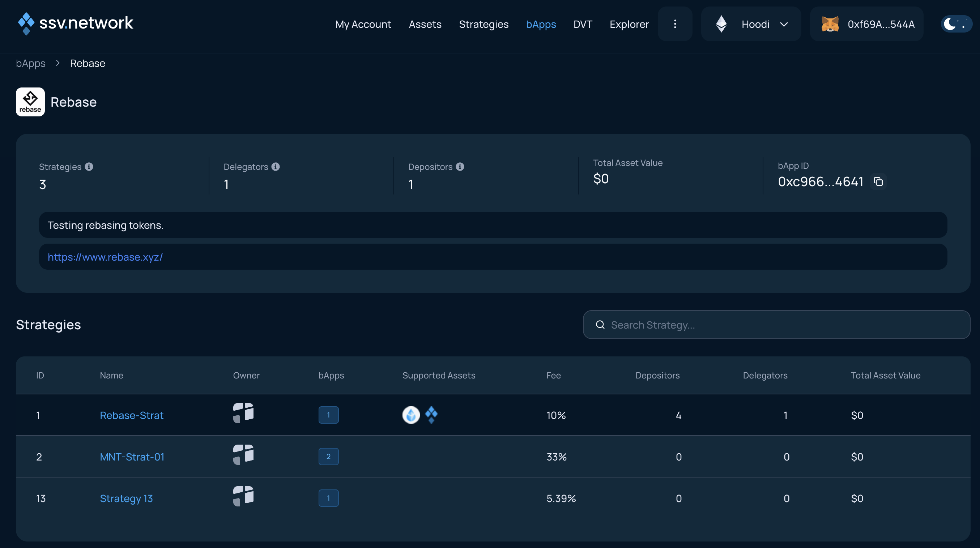The width and height of the screenshot is (980, 548).
Task: Click owner avatar in Rebase-Strat row
Action: pyautogui.click(x=243, y=412)
